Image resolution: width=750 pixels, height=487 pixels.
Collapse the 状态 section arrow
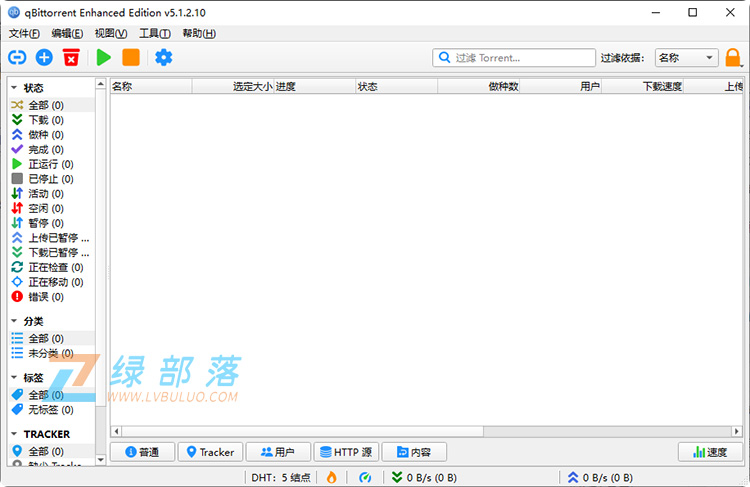click(14, 88)
